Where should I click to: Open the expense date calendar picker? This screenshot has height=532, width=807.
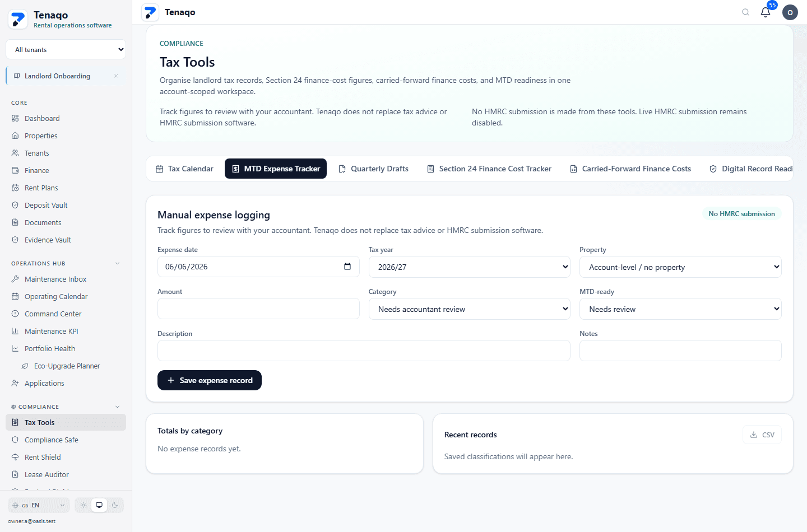pos(347,267)
